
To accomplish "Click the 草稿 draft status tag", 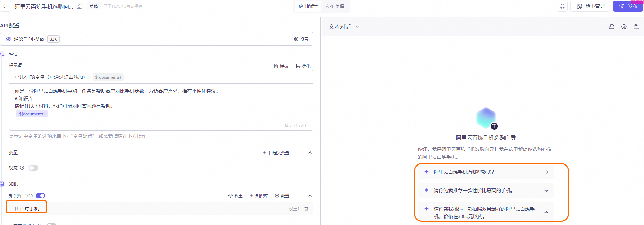I will coord(94,6).
